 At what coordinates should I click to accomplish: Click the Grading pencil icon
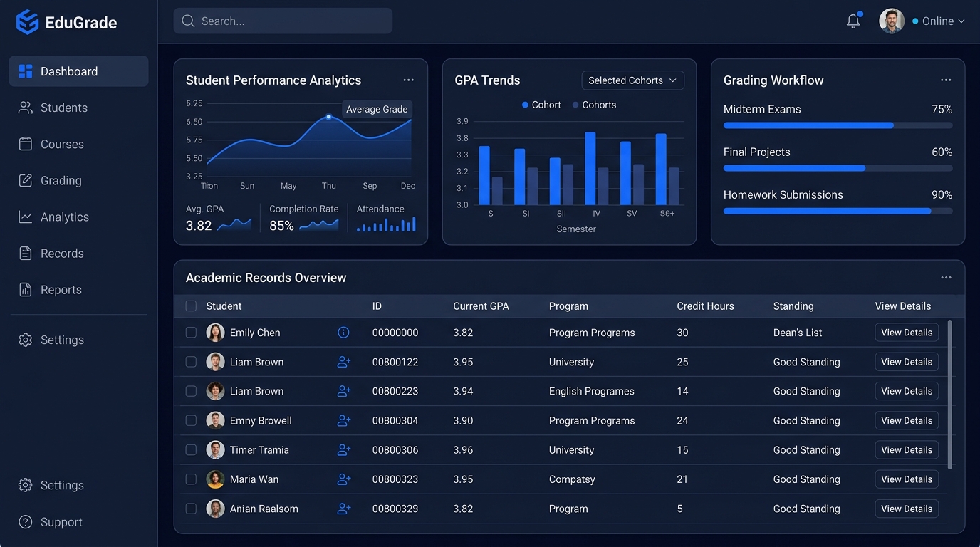click(26, 180)
